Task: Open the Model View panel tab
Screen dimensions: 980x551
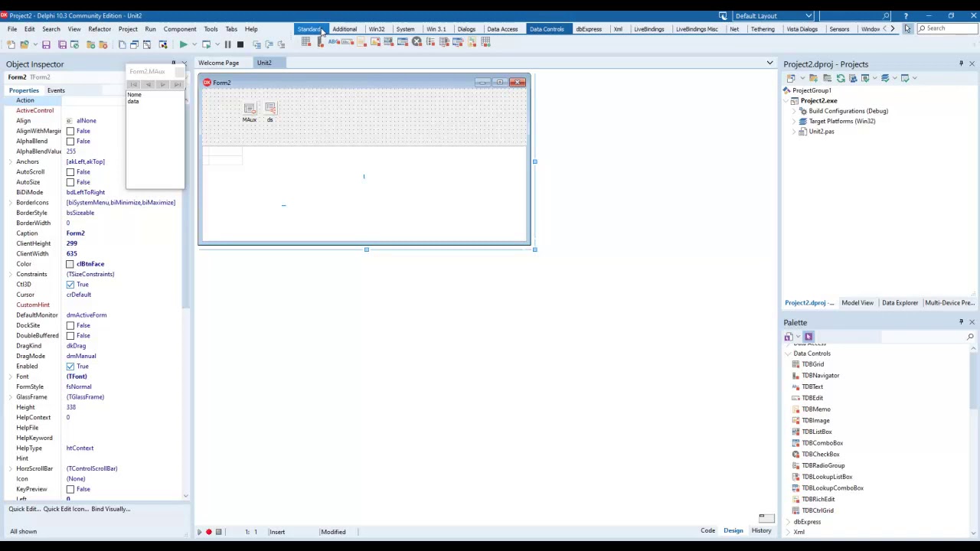Action: click(857, 303)
